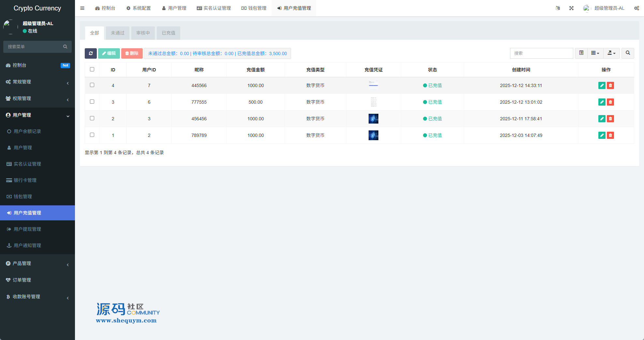
Task: Toggle the sidebar with hamburger menu icon
Action: pyautogui.click(x=82, y=8)
